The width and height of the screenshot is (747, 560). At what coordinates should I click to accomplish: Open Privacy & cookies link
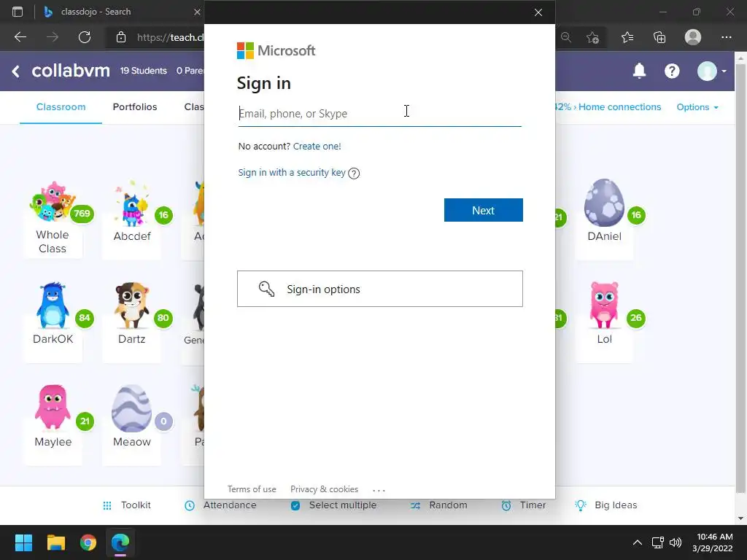[325, 489]
